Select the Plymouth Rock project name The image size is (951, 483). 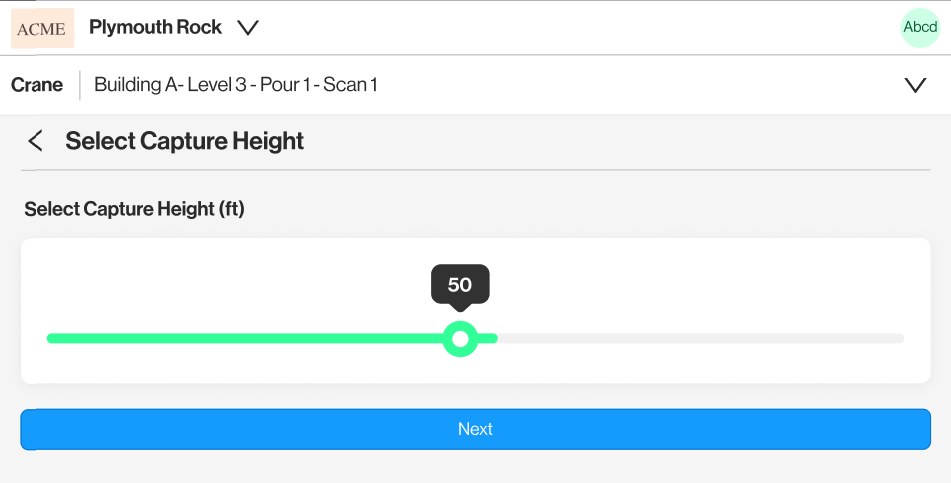click(155, 28)
